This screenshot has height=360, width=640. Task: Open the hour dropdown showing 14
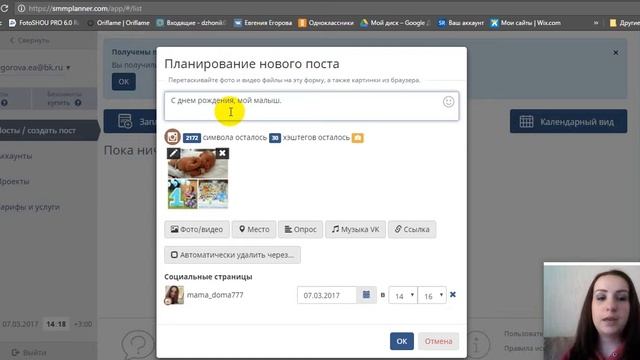pyautogui.click(x=403, y=296)
